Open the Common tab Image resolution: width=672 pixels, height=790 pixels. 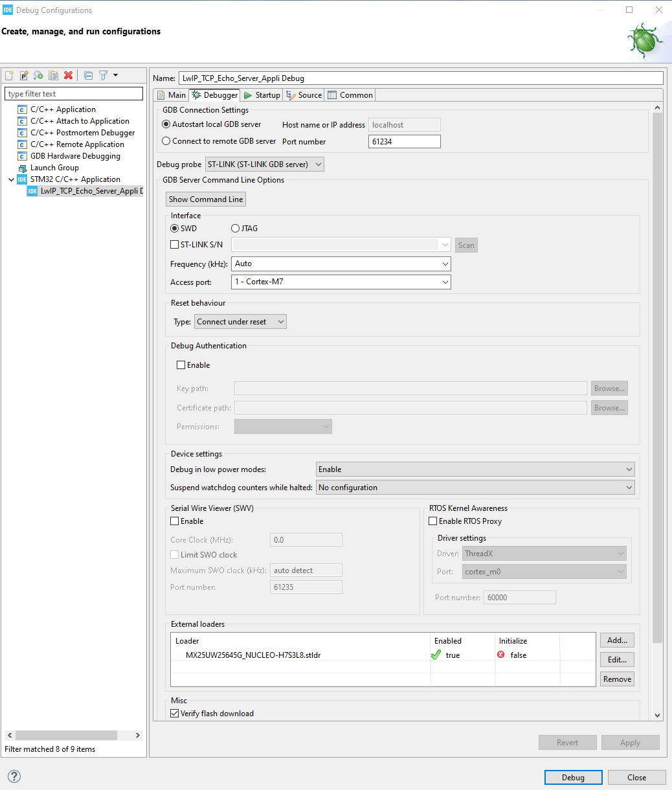pos(350,95)
